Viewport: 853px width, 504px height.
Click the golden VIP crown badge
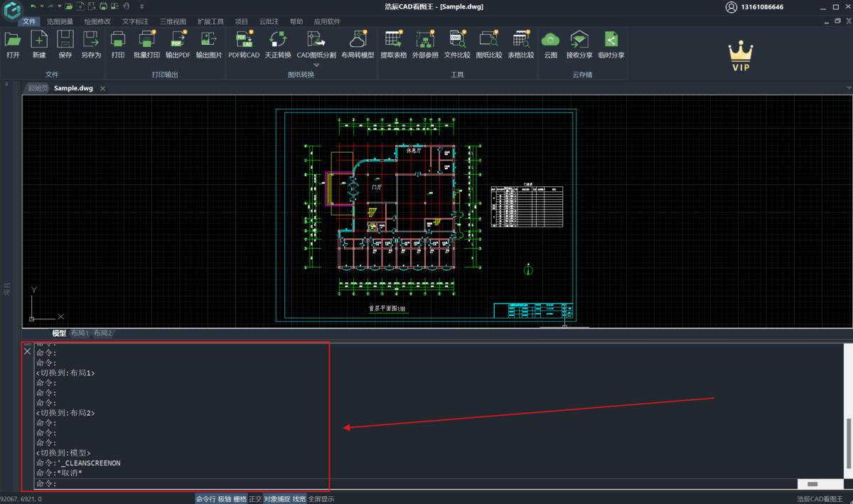pyautogui.click(x=741, y=55)
